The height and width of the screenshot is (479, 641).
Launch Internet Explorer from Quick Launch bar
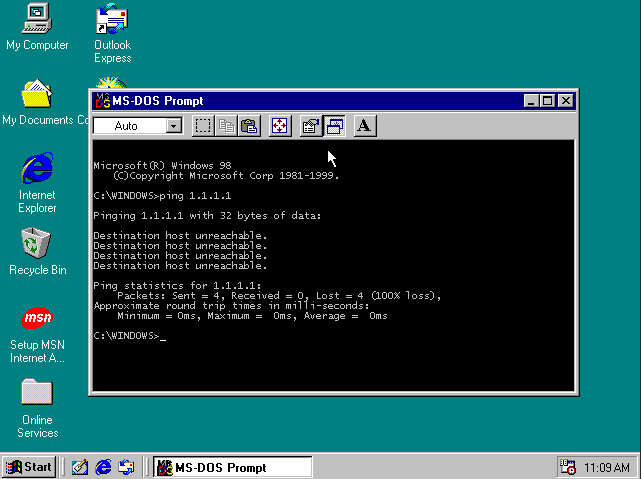[103, 467]
